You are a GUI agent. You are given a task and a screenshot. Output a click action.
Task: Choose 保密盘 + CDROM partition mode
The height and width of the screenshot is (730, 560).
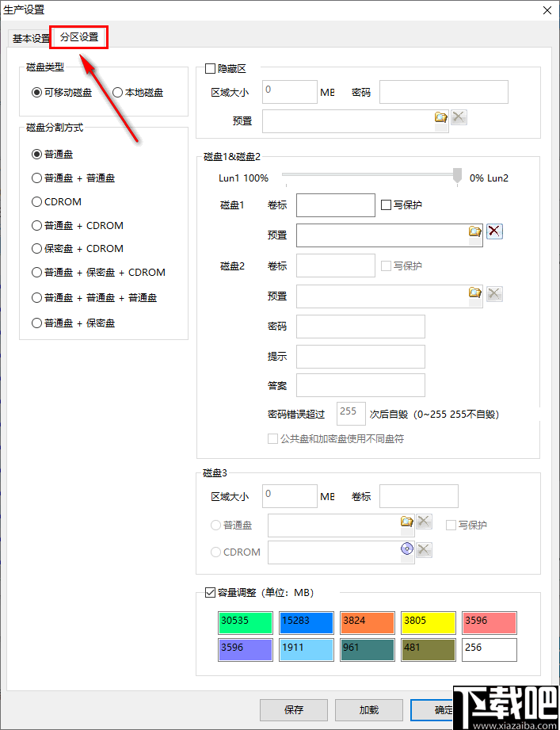tap(78, 249)
